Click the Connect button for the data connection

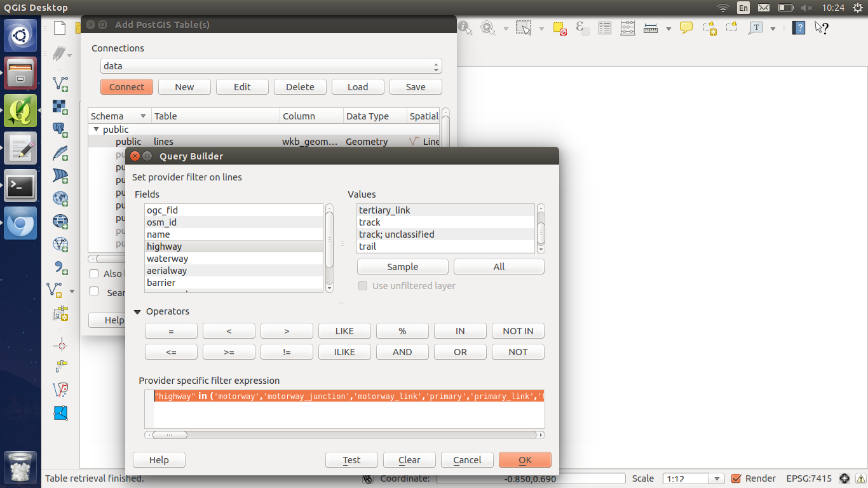coord(126,86)
